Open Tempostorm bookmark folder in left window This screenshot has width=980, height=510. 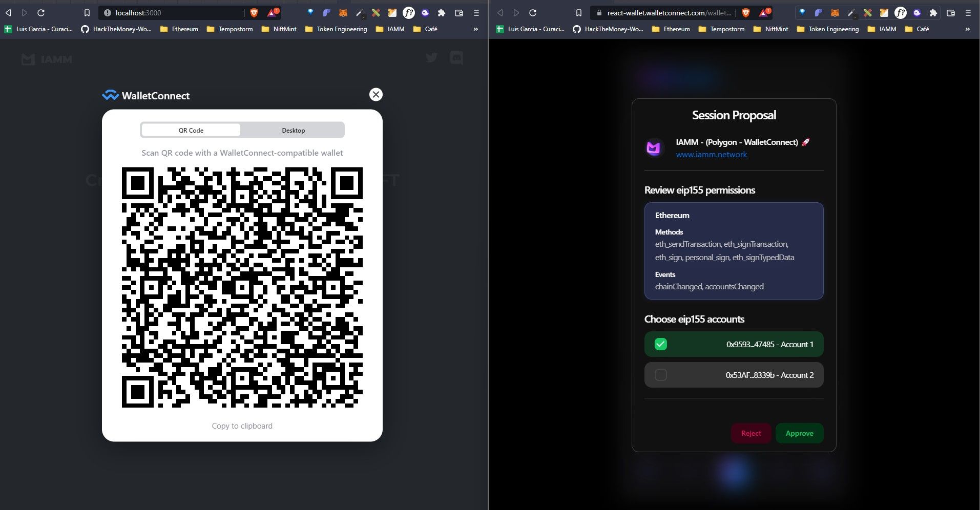point(230,29)
